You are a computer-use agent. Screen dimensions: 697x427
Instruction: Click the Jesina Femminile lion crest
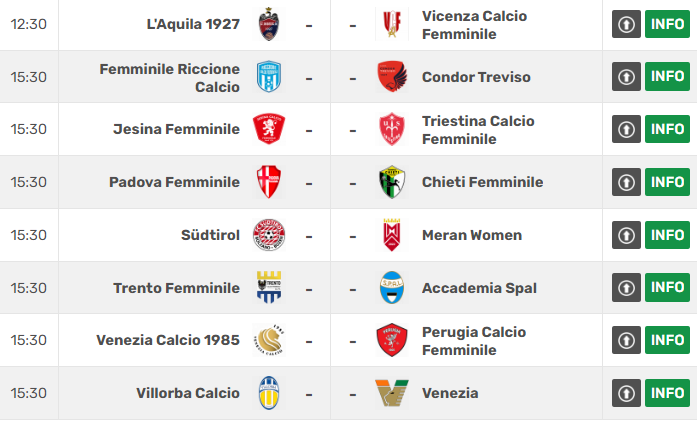pyautogui.click(x=269, y=129)
